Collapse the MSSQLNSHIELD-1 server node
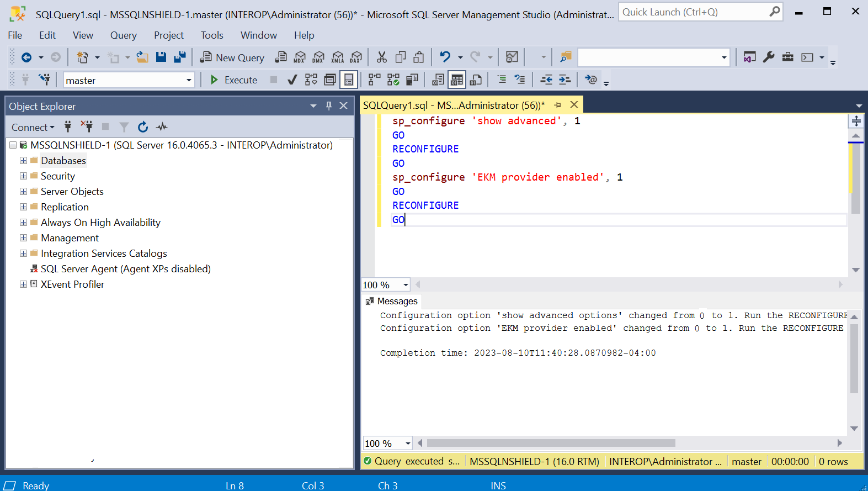The width and height of the screenshot is (868, 491). [13, 145]
